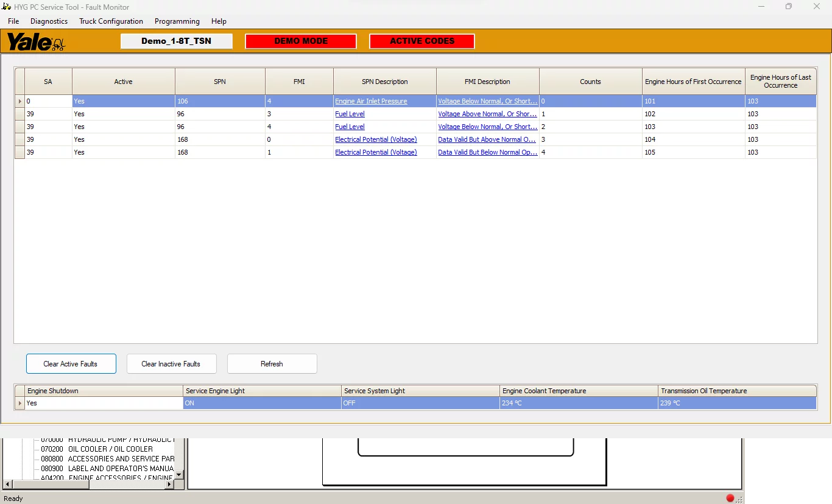This screenshot has height=504, width=832.
Task: Click the parts tree scroll-down arrow
Action: click(178, 475)
